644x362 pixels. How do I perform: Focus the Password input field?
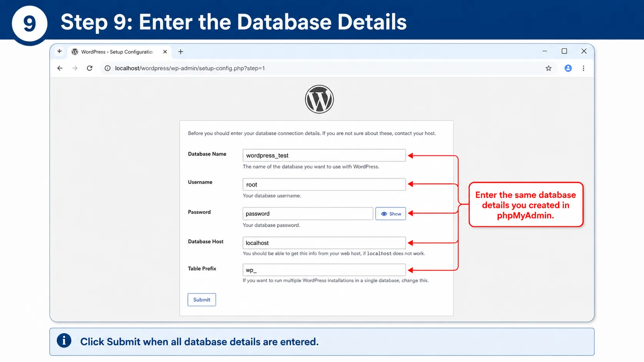point(308,214)
